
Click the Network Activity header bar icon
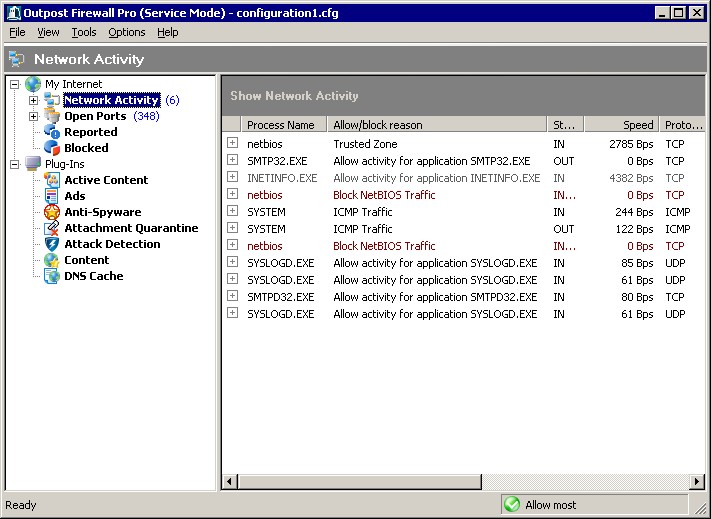[x=17, y=59]
